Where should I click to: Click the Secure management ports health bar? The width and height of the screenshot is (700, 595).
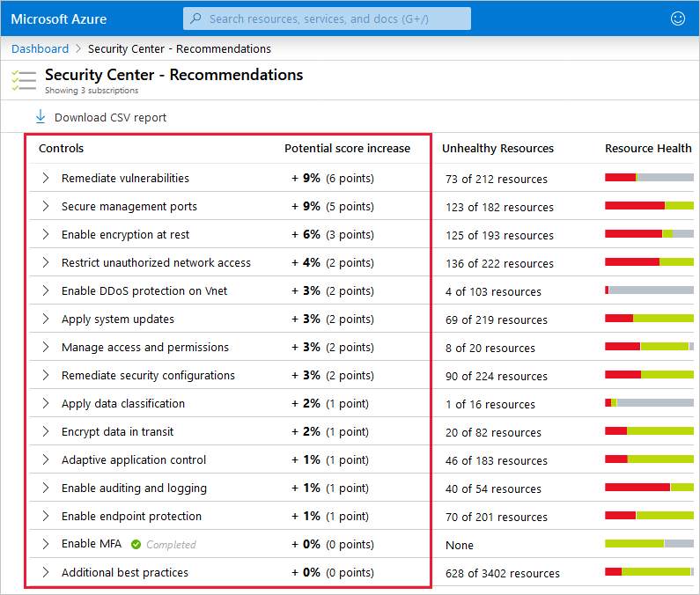point(649,206)
